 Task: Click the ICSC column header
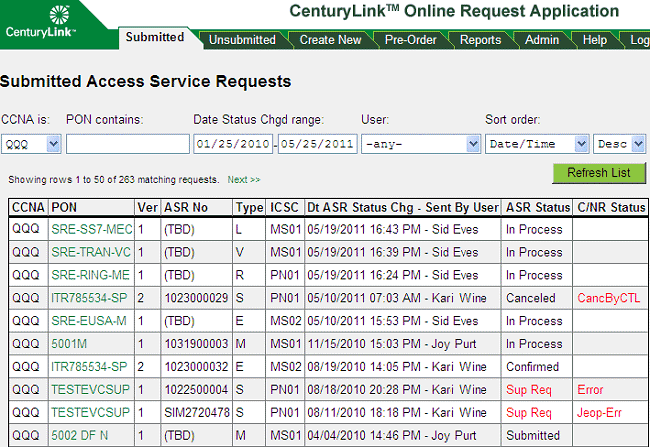pyautogui.click(x=284, y=207)
